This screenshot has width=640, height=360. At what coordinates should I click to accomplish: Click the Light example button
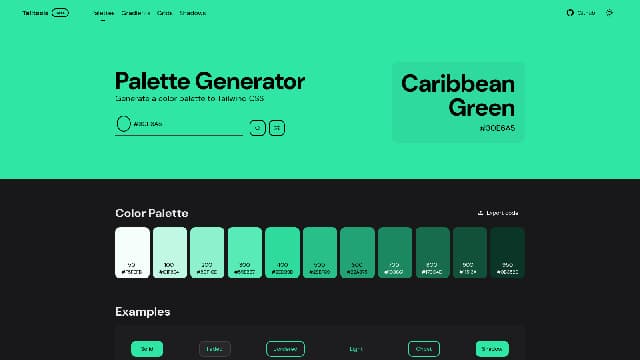click(356, 349)
